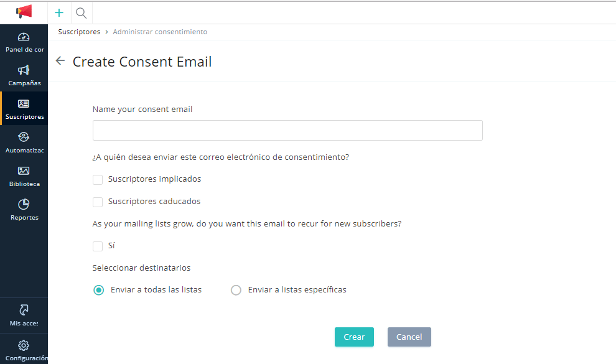Enable the Sí recurrence checkbox
This screenshot has height=364, width=616.
point(98,246)
